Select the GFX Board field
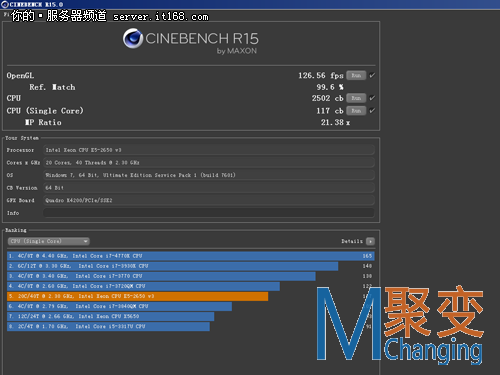 (209, 200)
